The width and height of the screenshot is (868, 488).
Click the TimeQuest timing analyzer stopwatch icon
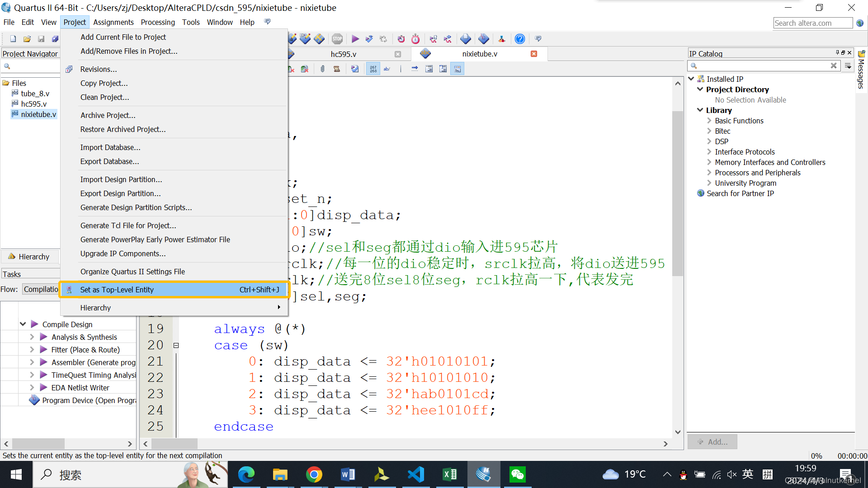coord(415,39)
